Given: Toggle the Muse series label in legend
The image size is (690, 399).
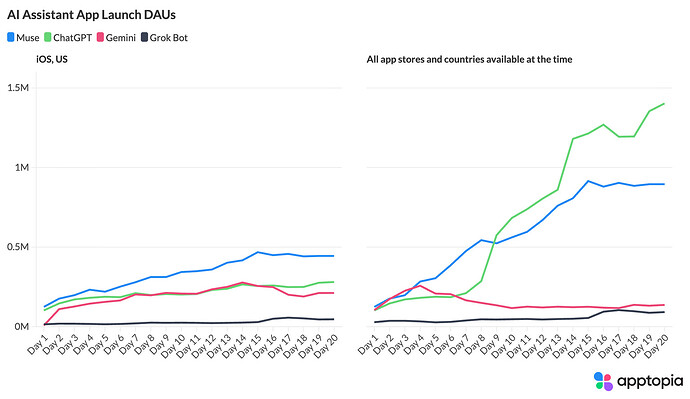Looking at the screenshot, I should (x=28, y=38).
